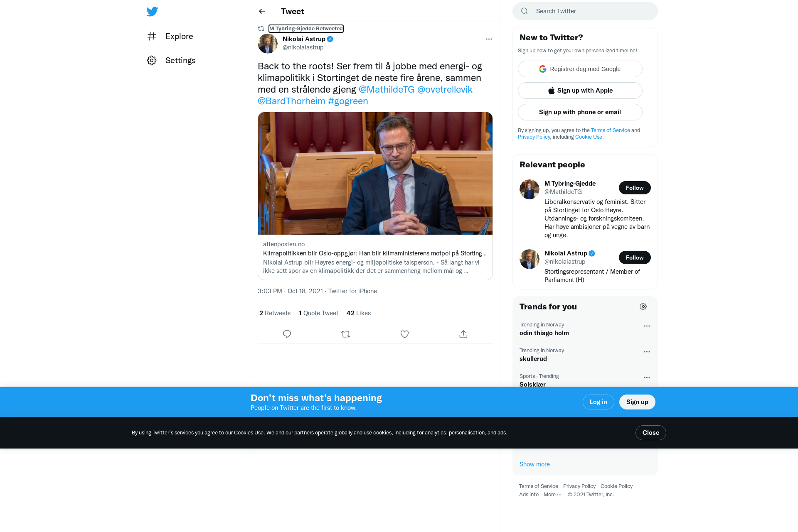Open options for odin thiago holm trend
The image size is (798, 532).
tap(647, 326)
